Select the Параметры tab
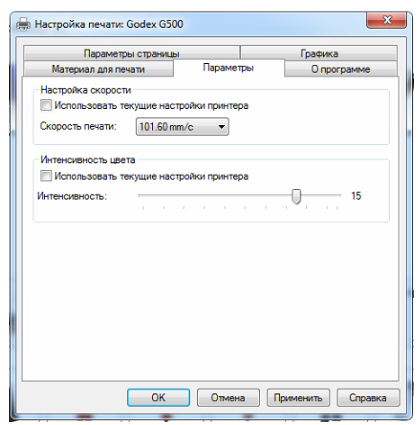418x425 pixels. point(228,68)
